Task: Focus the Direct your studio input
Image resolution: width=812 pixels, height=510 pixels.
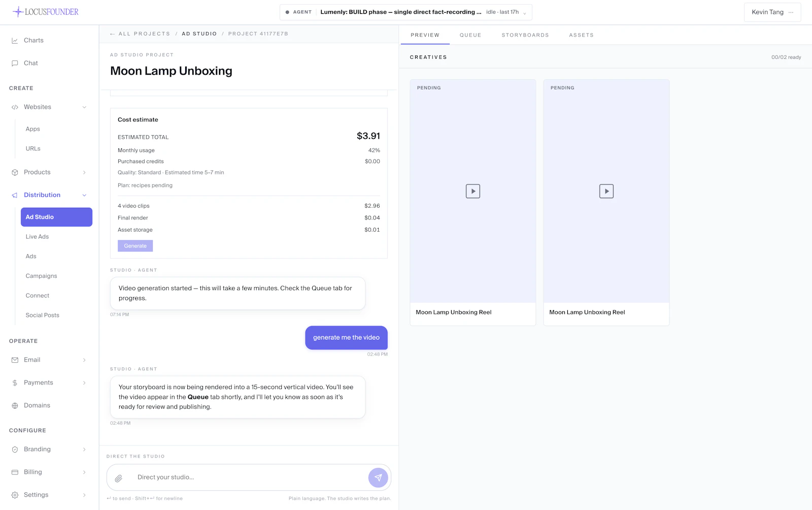Action: click(x=249, y=477)
